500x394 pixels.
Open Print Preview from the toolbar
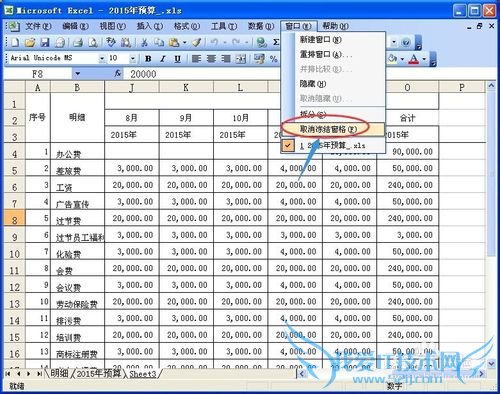pyautogui.click(x=93, y=42)
